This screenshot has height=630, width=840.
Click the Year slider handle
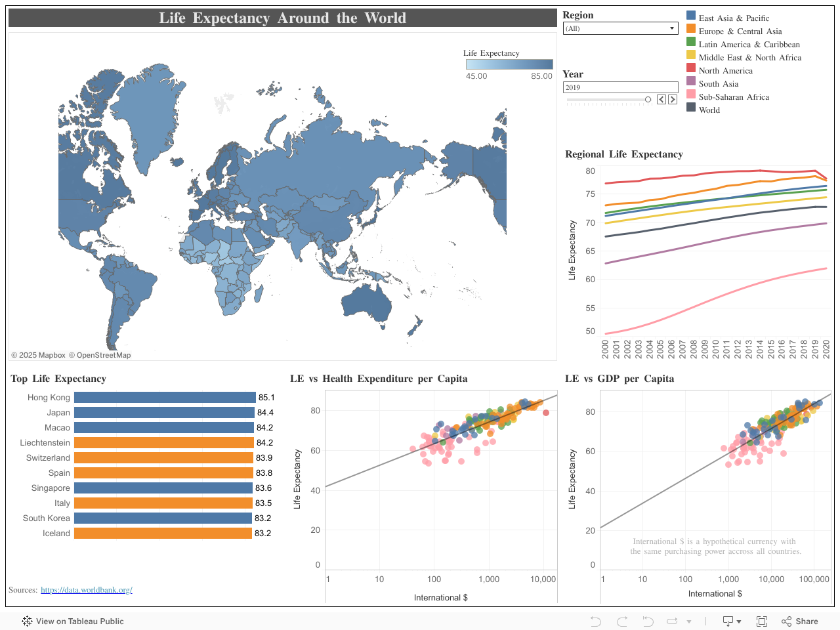648,100
